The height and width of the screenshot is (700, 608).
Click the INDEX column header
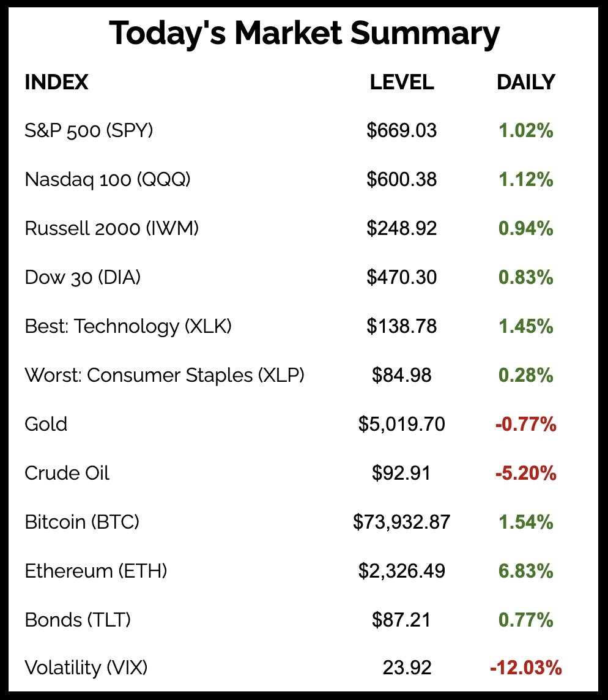tap(56, 82)
